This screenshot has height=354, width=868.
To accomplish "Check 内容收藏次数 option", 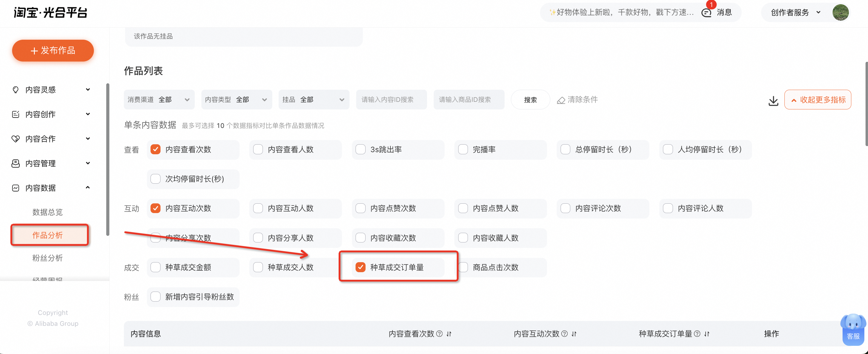I will pyautogui.click(x=360, y=238).
